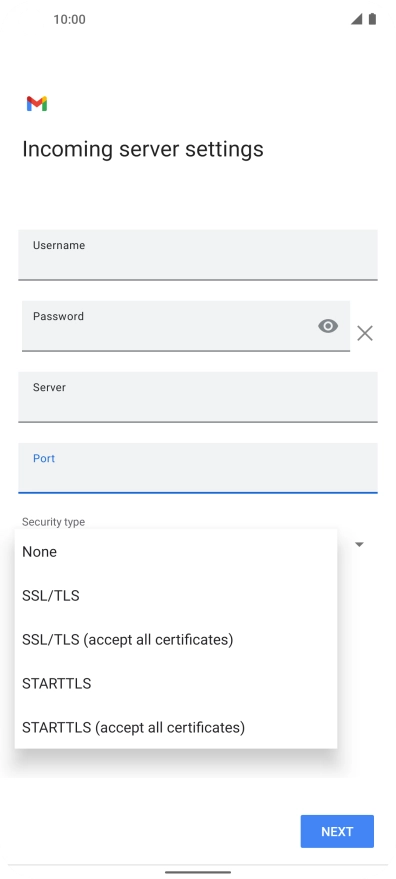This screenshot has width=396, height=879.
Task: Tap the Security type label
Action: pyautogui.click(x=53, y=522)
